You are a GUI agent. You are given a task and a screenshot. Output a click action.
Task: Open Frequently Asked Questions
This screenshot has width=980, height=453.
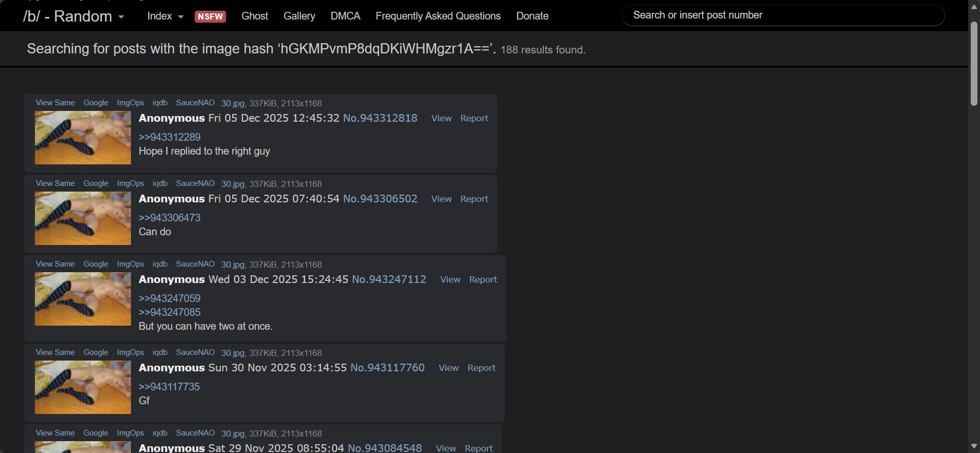(x=438, y=16)
